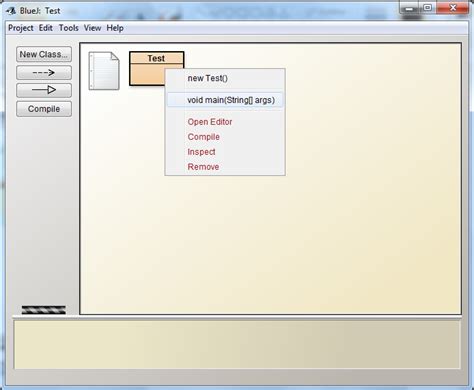Click the New Class... button
Image resolution: width=474 pixels, height=390 pixels.
pos(44,54)
